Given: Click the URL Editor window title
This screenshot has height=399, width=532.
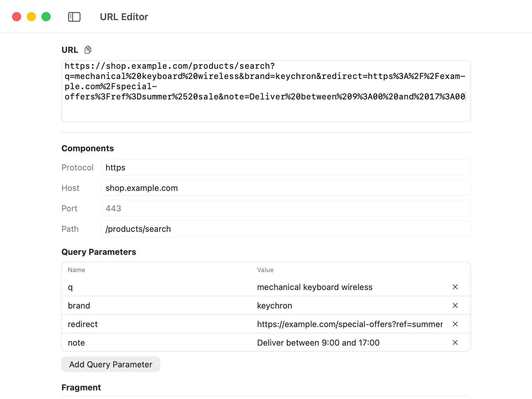Looking at the screenshot, I should 124,17.
